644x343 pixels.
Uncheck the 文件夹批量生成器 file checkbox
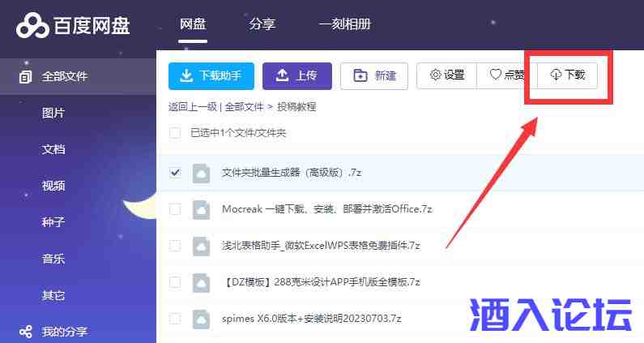pyautogui.click(x=175, y=173)
